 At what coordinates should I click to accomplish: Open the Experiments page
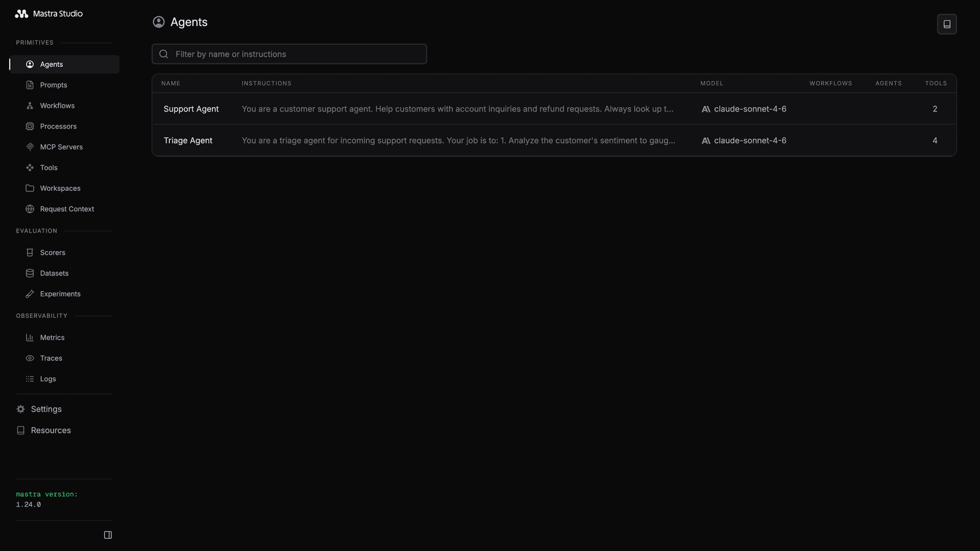click(x=60, y=294)
